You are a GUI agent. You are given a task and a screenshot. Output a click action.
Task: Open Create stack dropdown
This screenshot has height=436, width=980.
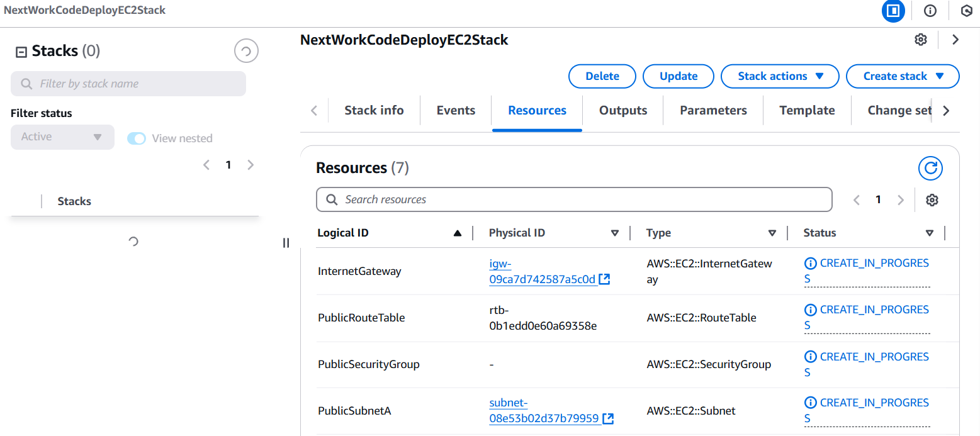click(x=903, y=76)
